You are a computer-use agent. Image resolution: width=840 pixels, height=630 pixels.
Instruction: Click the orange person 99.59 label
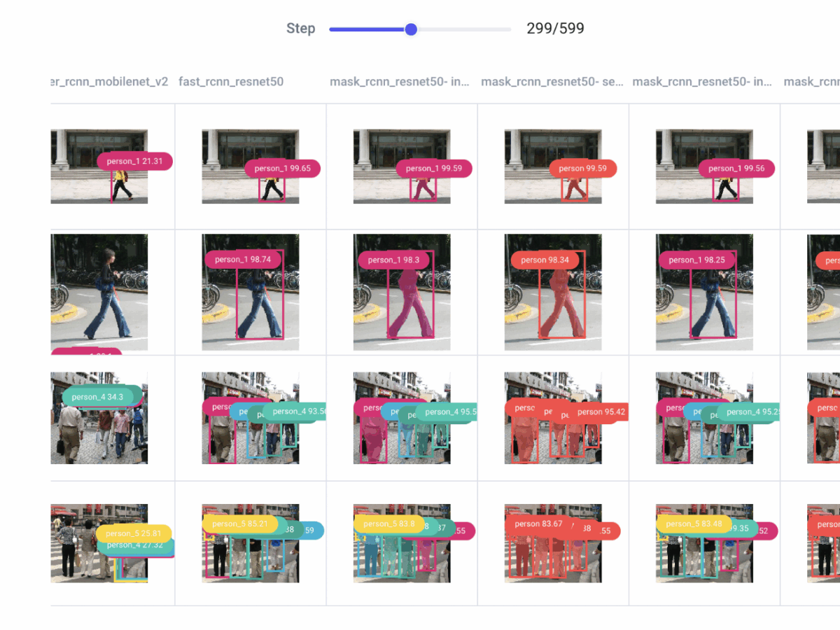click(x=582, y=168)
